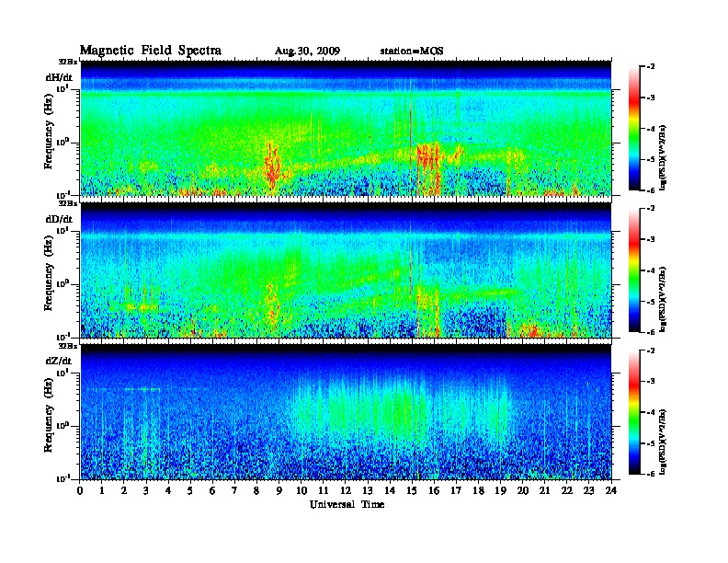Screen dimensions: 728x563
Task: Click the 'Universal Time' axis title
Action: tap(347, 504)
